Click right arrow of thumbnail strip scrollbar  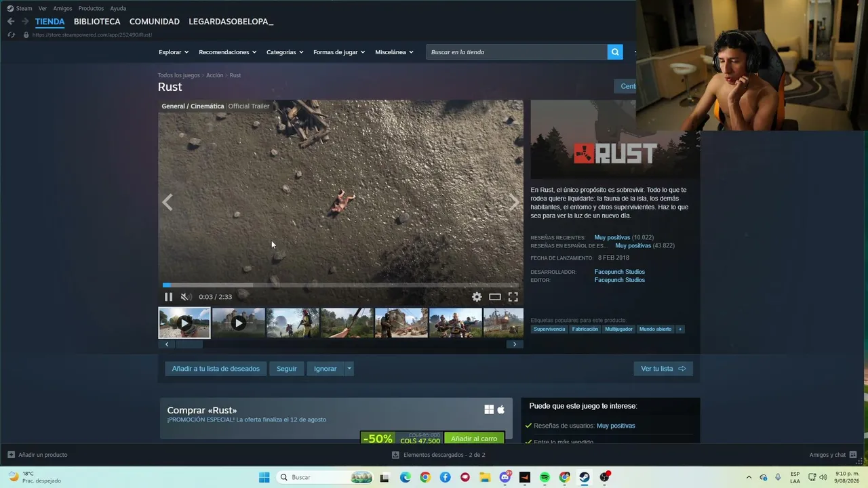click(515, 344)
